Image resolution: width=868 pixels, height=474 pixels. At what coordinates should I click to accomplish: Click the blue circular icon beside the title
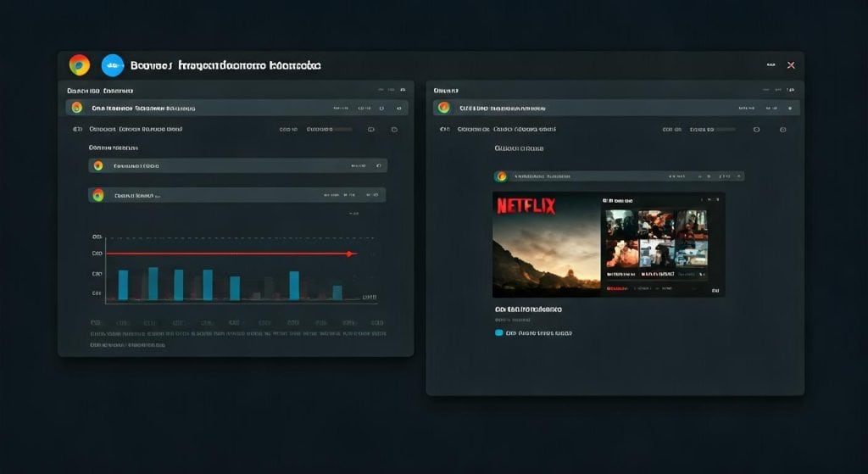113,65
